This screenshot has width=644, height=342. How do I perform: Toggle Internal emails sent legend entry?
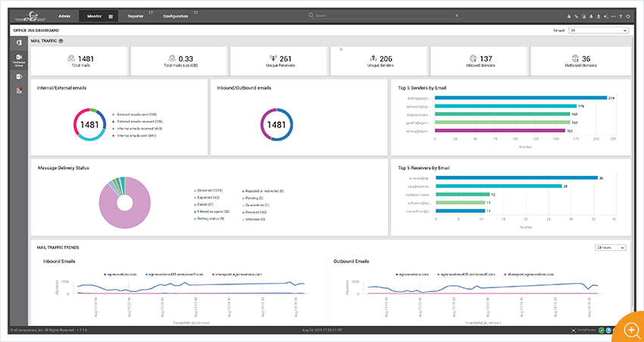coord(135,135)
